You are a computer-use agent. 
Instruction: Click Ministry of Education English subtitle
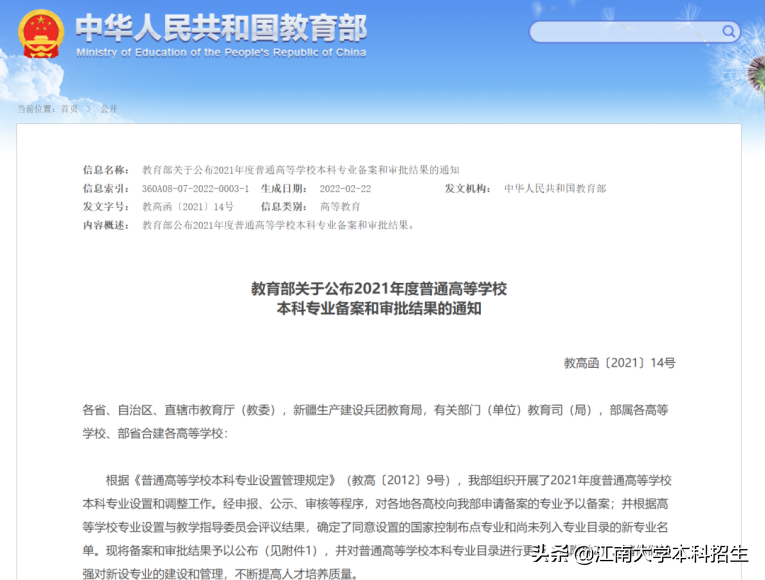(x=221, y=52)
